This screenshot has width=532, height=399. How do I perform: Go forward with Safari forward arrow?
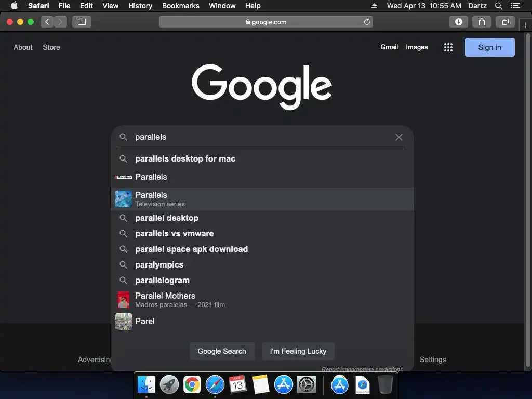click(60, 22)
